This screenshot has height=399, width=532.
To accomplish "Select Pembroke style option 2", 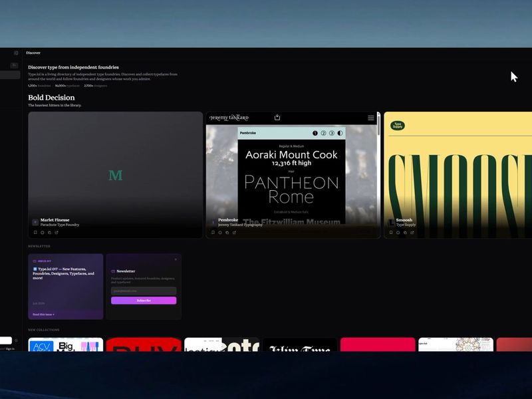I will (323, 133).
